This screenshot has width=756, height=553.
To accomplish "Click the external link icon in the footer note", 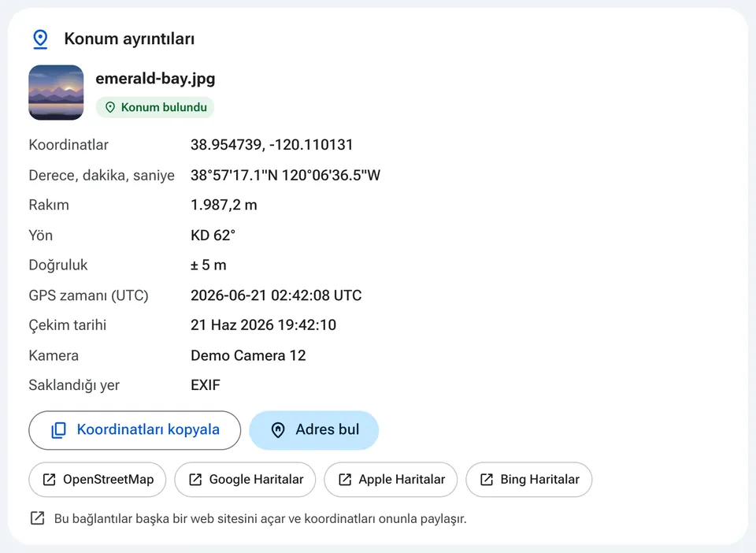I will (38, 518).
